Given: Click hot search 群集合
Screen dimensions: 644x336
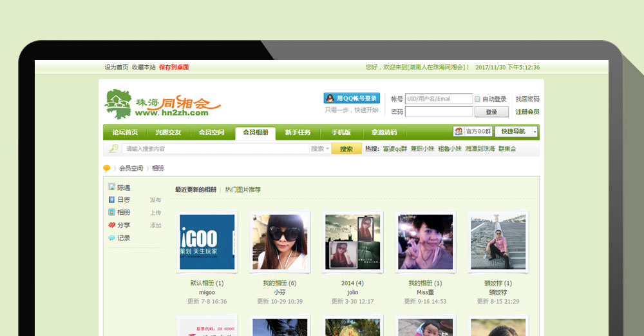Looking at the screenshot, I should click(x=507, y=149).
